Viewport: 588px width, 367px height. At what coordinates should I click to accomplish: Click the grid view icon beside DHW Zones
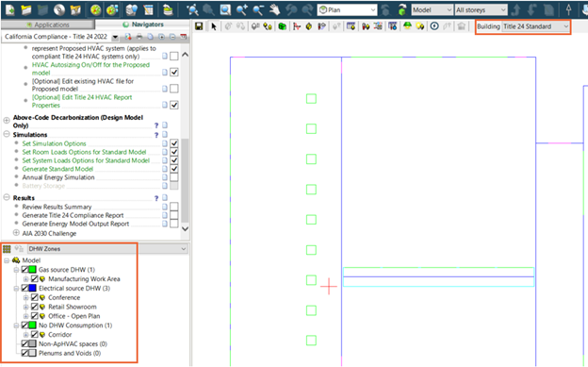(x=7, y=249)
